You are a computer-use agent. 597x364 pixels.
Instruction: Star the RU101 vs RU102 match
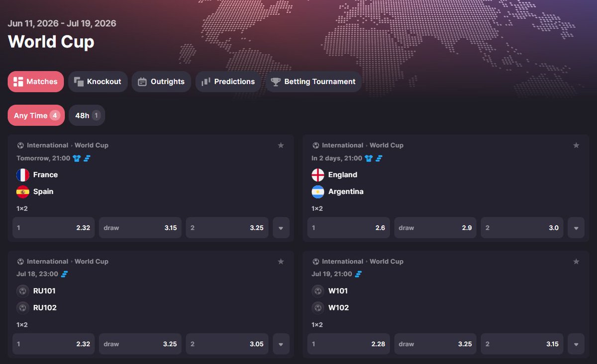click(281, 262)
